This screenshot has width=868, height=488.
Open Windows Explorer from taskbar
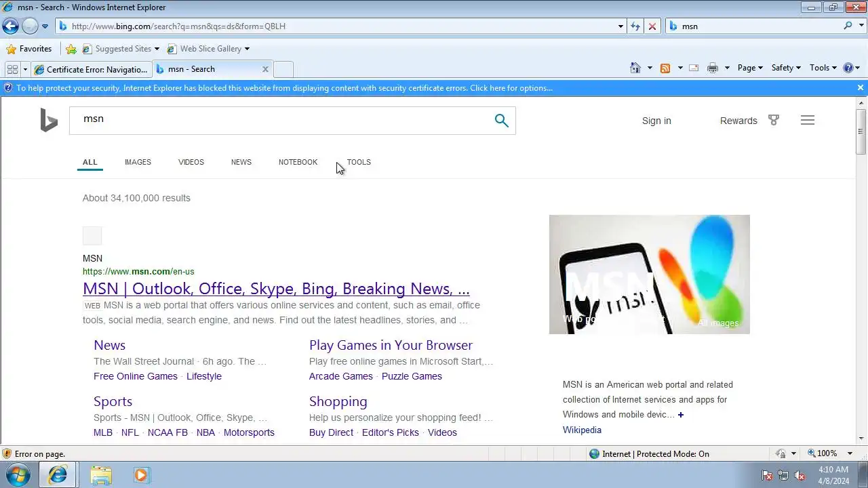click(101, 475)
